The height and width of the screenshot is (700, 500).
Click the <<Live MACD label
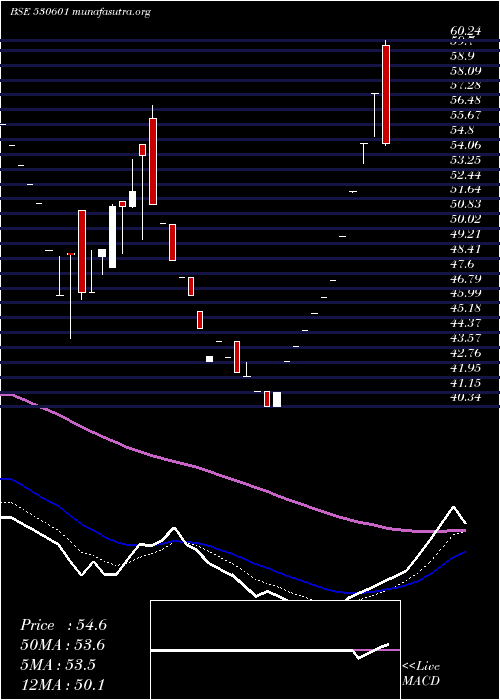tap(421, 673)
